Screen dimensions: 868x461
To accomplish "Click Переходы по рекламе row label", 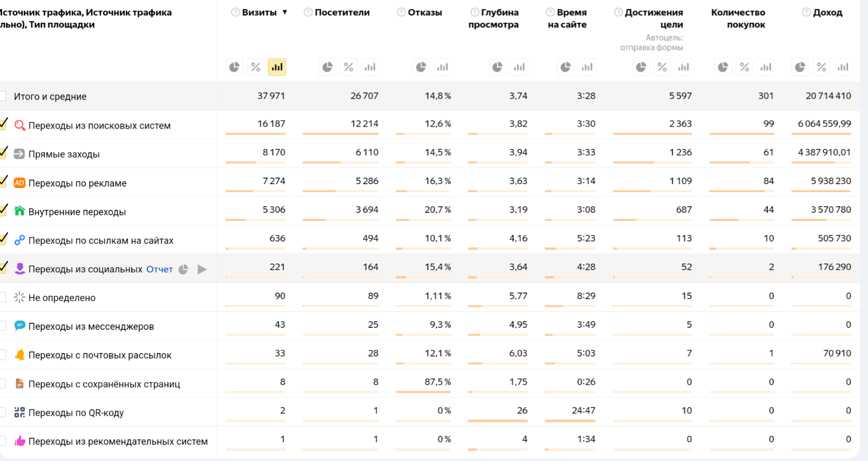I will click(x=77, y=183).
